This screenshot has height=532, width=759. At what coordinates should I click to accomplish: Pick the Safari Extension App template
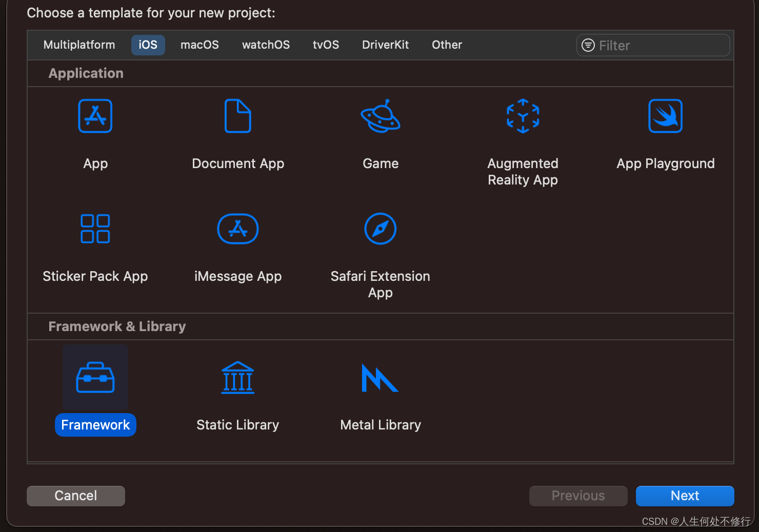380,229
